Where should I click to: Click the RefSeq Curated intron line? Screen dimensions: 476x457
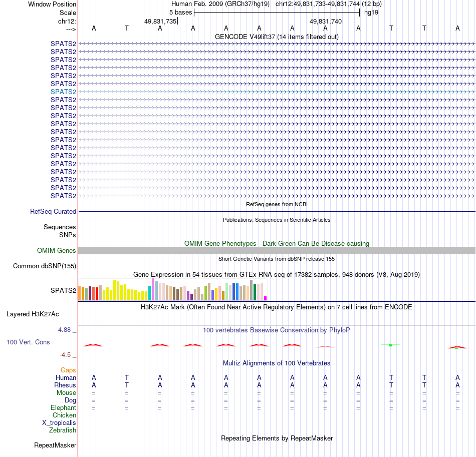[277, 211]
